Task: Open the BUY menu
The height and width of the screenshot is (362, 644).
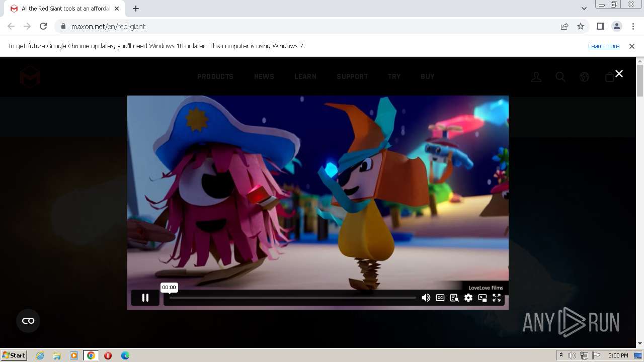Action: [x=428, y=76]
